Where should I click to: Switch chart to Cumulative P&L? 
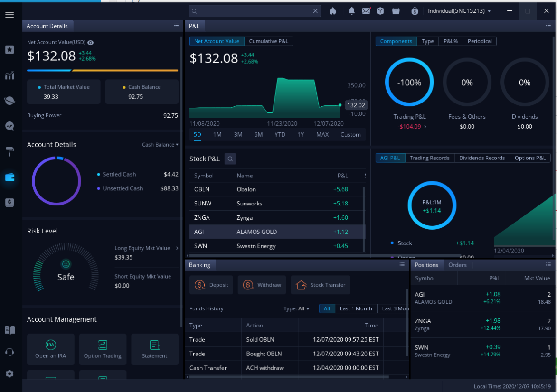(x=269, y=41)
